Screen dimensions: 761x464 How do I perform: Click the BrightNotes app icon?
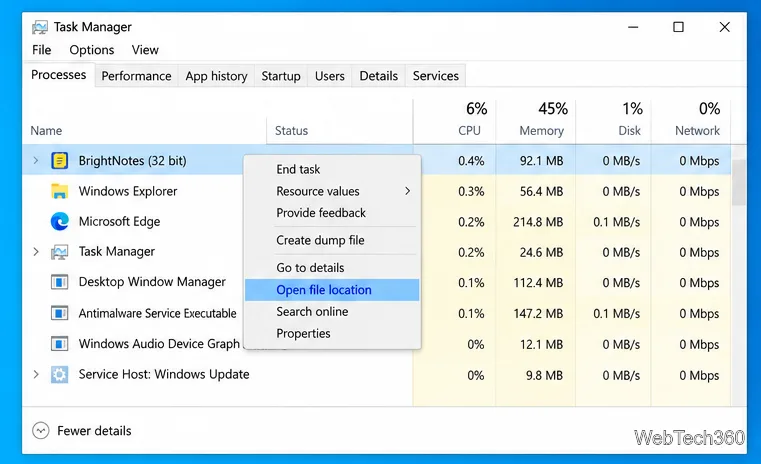(60, 160)
